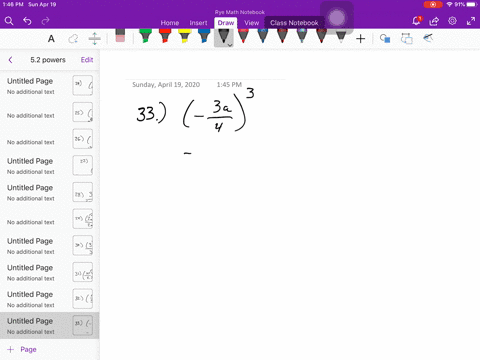Viewport: 480px width, 360px height.
Task: Add a new pen with plus icon
Action: [360, 39]
